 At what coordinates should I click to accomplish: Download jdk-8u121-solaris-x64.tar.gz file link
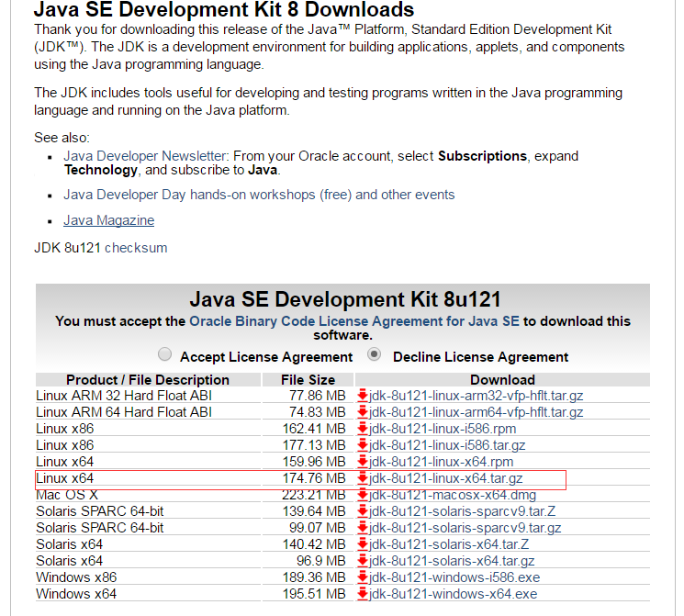tap(452, 561)
